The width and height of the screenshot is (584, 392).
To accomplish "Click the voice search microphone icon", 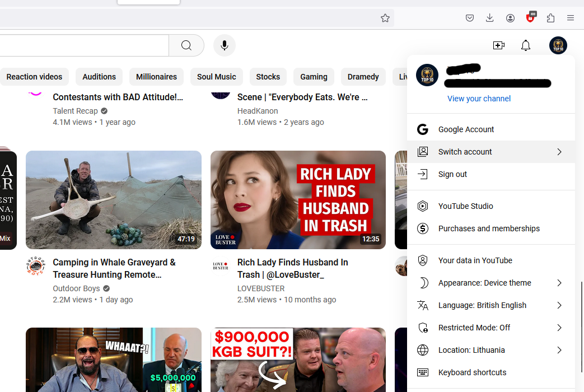I will 224,45.
